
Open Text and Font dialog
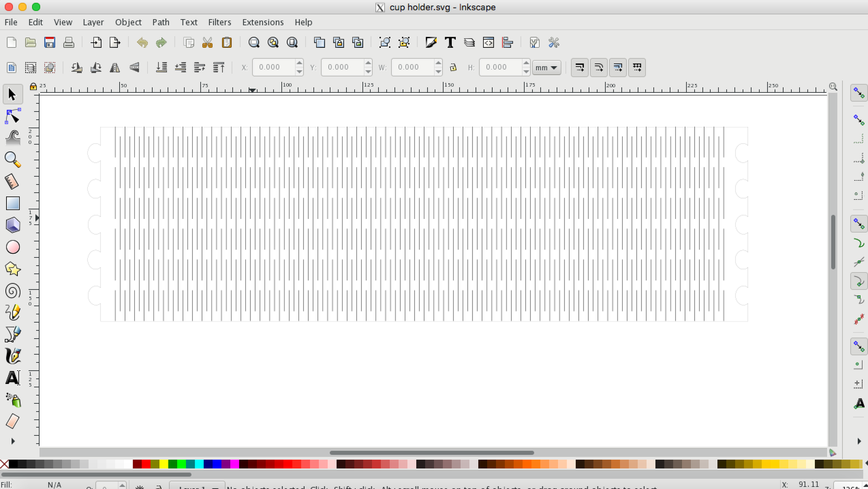[450, 42]
